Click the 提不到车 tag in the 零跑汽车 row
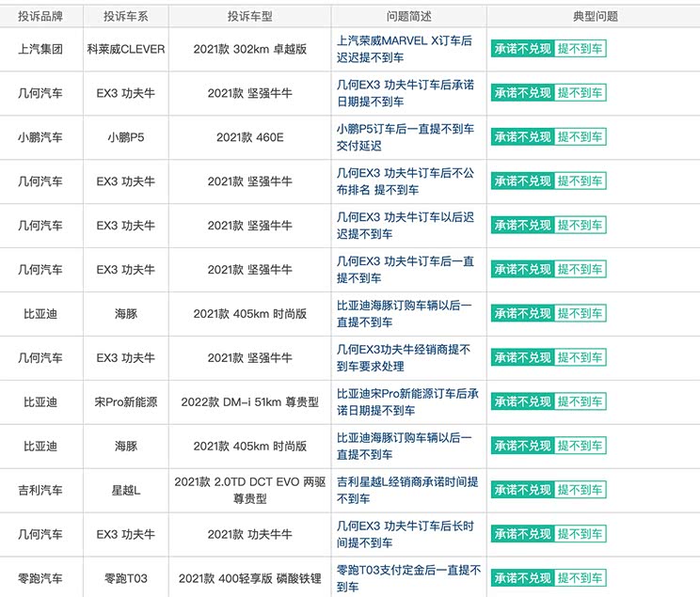The image size is (700, 597). click(580, 579)
